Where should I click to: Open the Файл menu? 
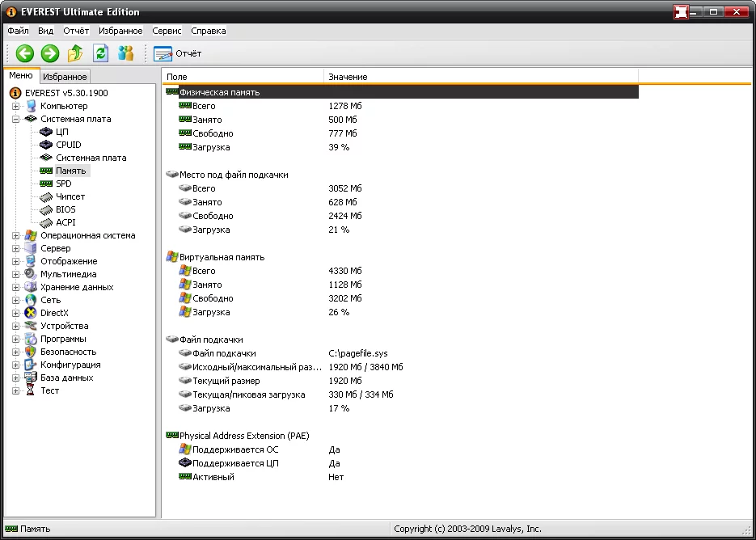pyautogui.click(x=19, y=31)
